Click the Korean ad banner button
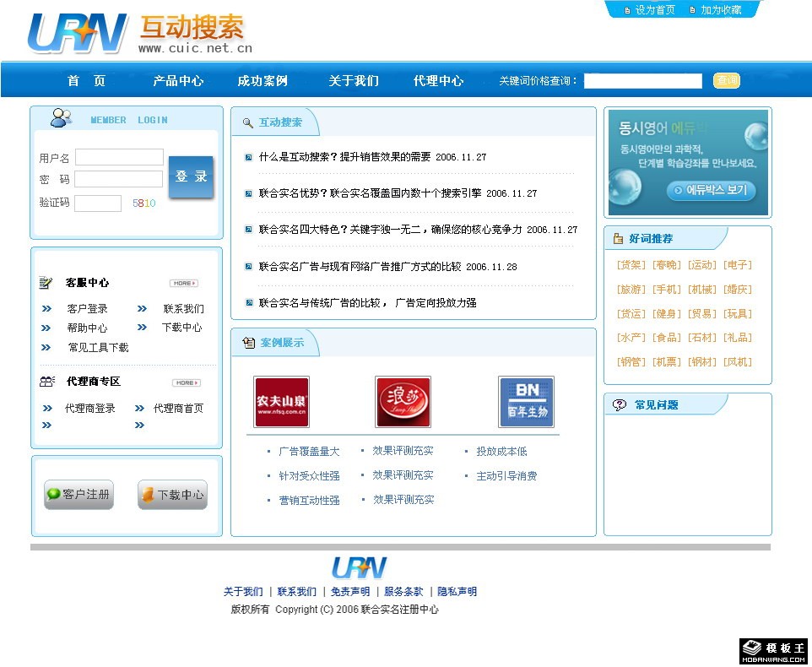 pos(711,190)
